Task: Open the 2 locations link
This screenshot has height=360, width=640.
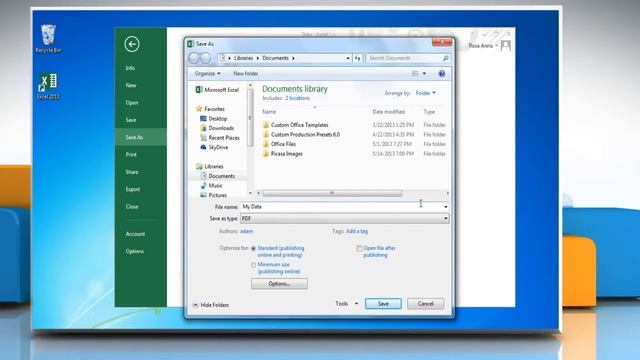Action: click(x=297, y=98)
